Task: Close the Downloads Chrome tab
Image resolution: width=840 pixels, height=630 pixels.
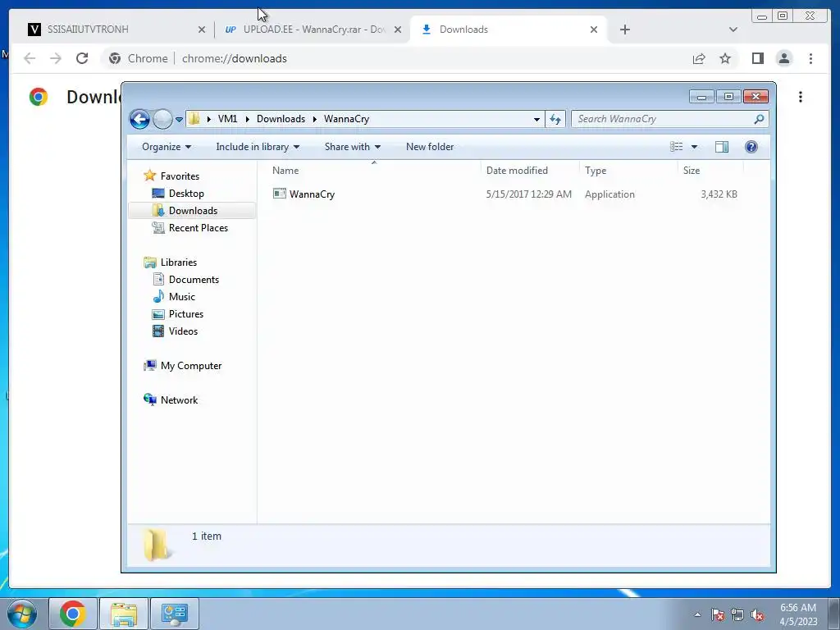Action: point(594,30)
